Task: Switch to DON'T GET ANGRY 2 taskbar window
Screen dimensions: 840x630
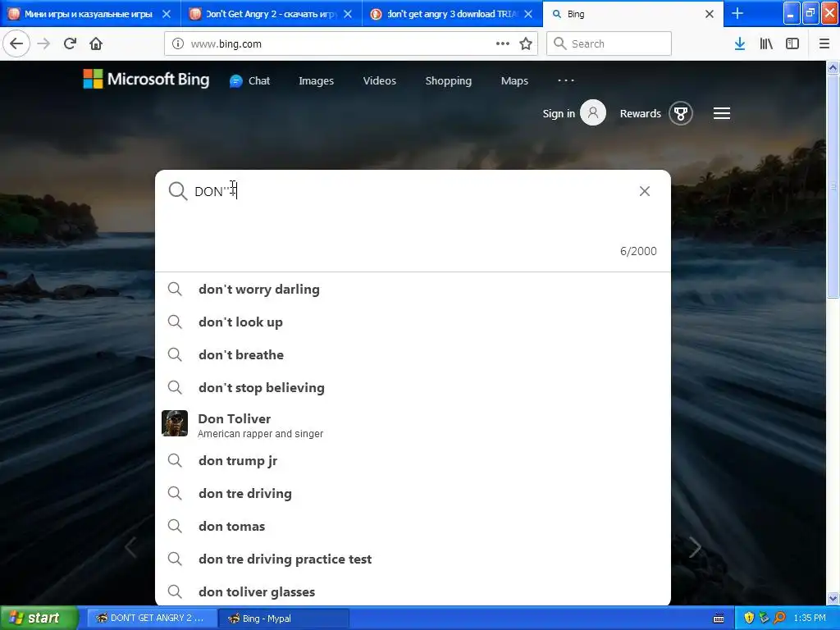Action: [x=152, y=618]
